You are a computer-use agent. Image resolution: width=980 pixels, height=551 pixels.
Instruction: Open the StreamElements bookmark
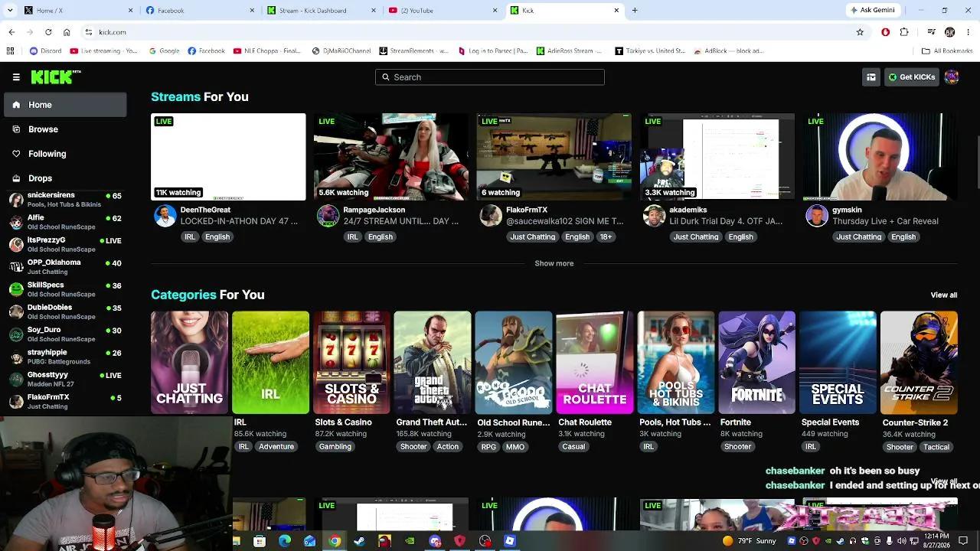414,51
